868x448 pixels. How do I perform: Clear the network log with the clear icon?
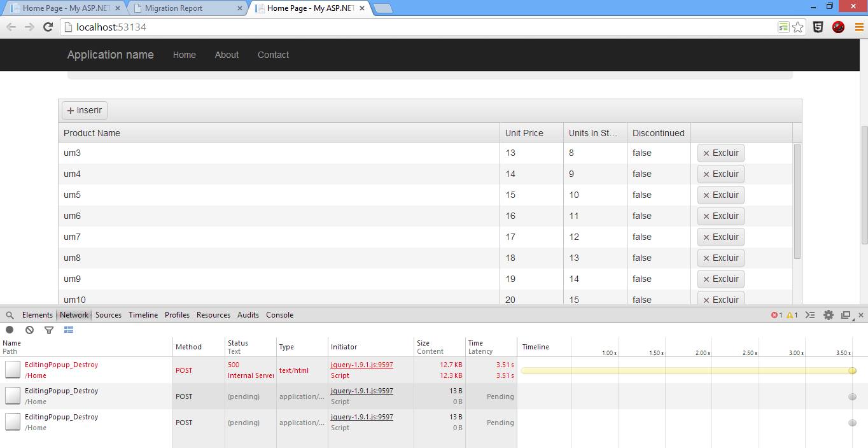point(29,330)
